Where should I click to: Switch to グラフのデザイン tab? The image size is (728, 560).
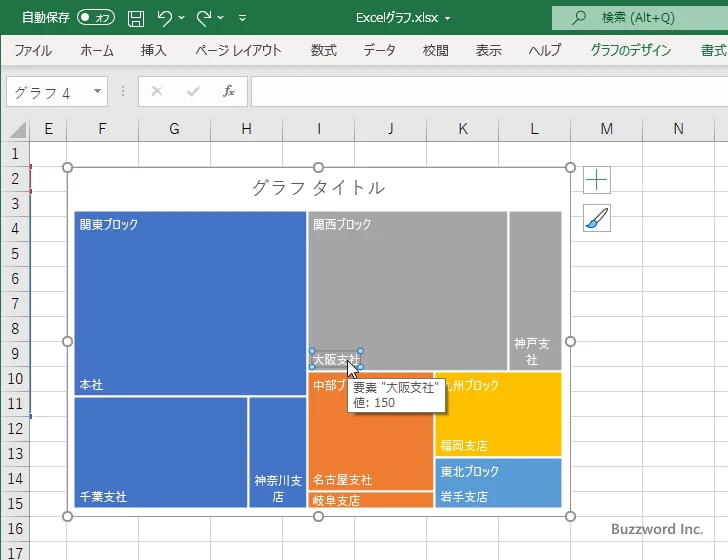click(630, 50)
